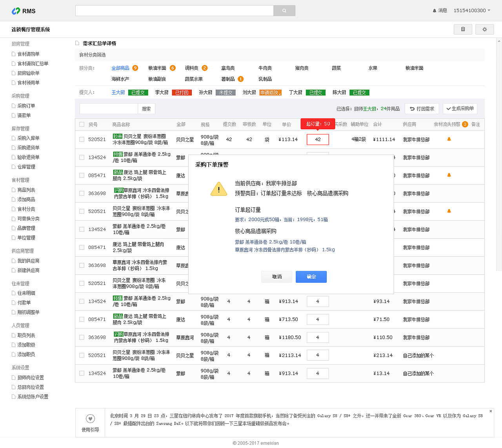
Task: Click the 打回需求 button
Action: point(422,109)
